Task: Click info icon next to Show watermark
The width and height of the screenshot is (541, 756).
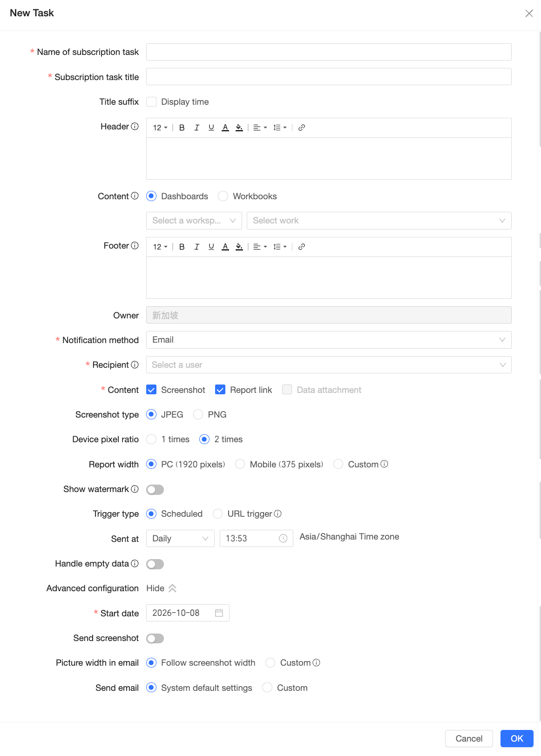Action: click(x=135, y=489)
